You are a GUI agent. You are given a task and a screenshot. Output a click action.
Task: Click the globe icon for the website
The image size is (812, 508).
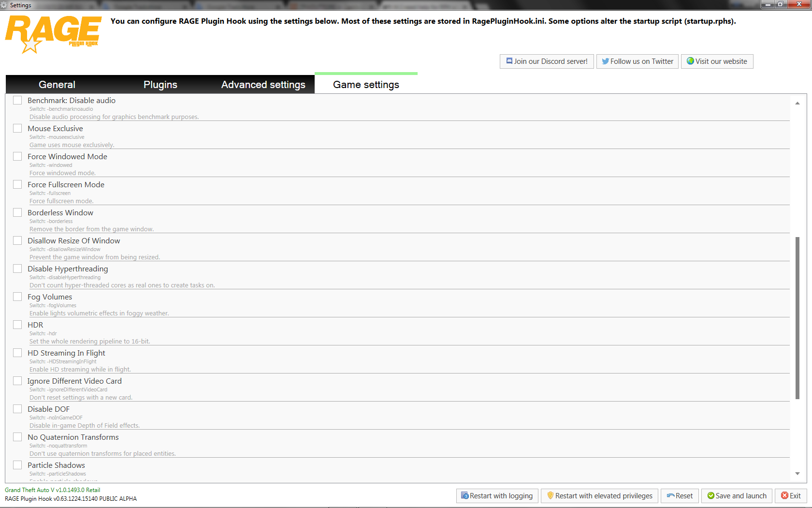(x=690, y=61)
